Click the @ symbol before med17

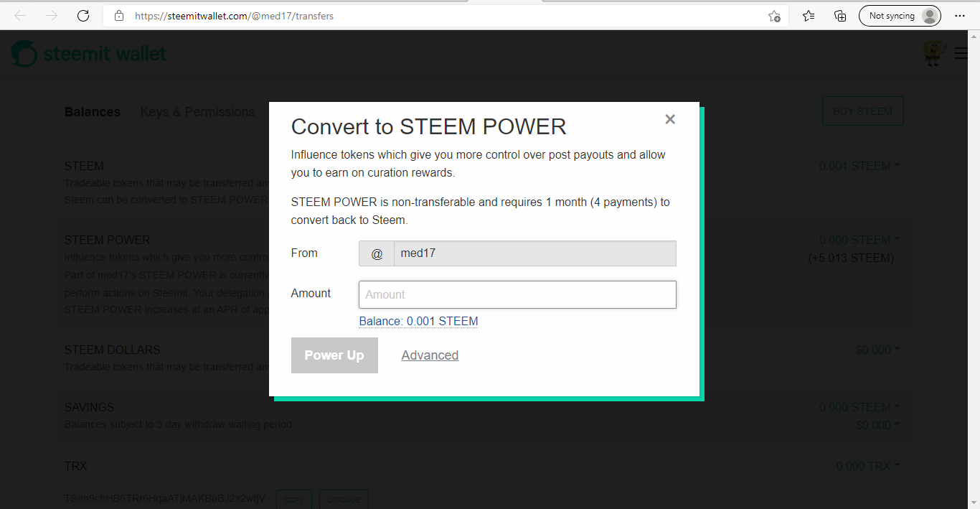click(x=377, y=253)
